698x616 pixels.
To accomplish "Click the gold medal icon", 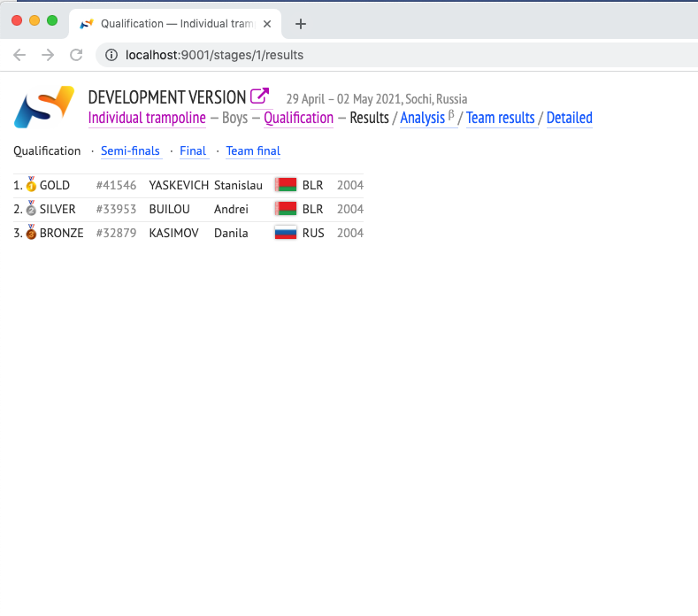I will [31, 184].
